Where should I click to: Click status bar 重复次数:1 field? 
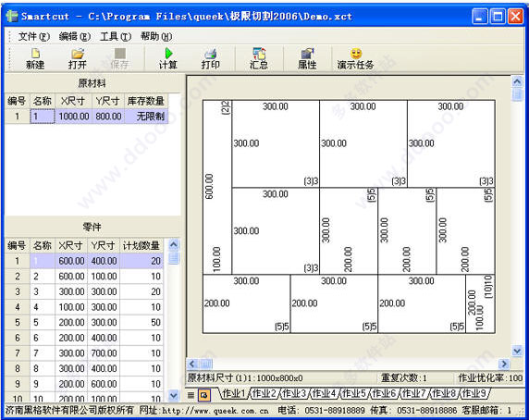404,378
